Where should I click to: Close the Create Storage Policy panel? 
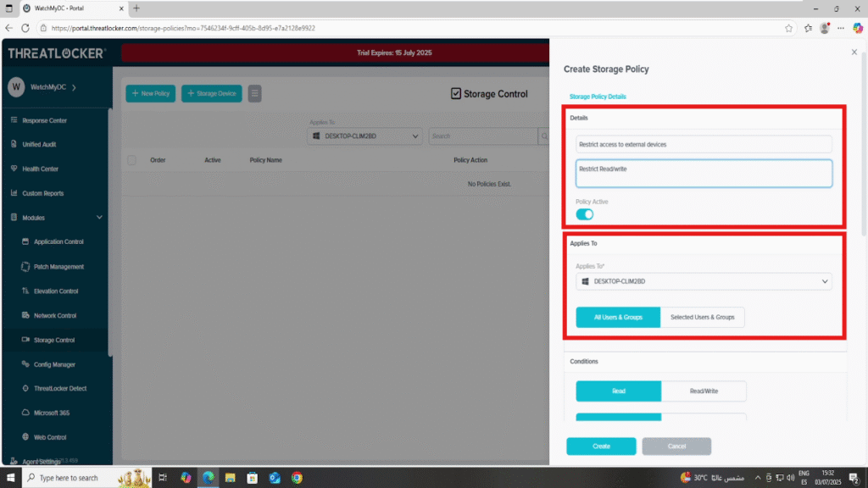[854, 52]
